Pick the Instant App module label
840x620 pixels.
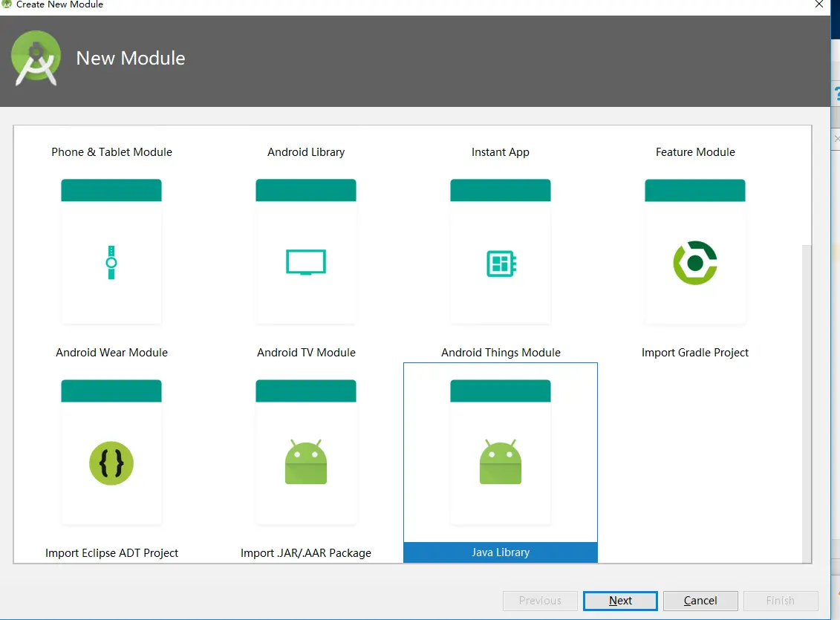(501, 152)
